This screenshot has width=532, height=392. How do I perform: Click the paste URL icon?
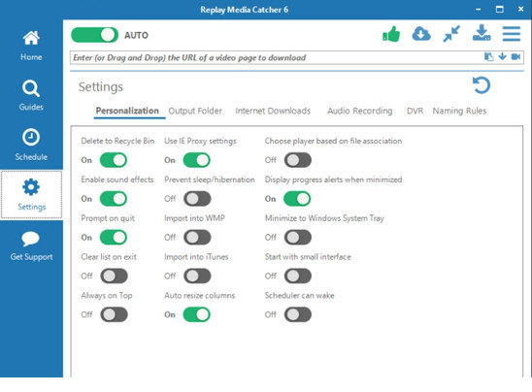[x=488, y=57]
